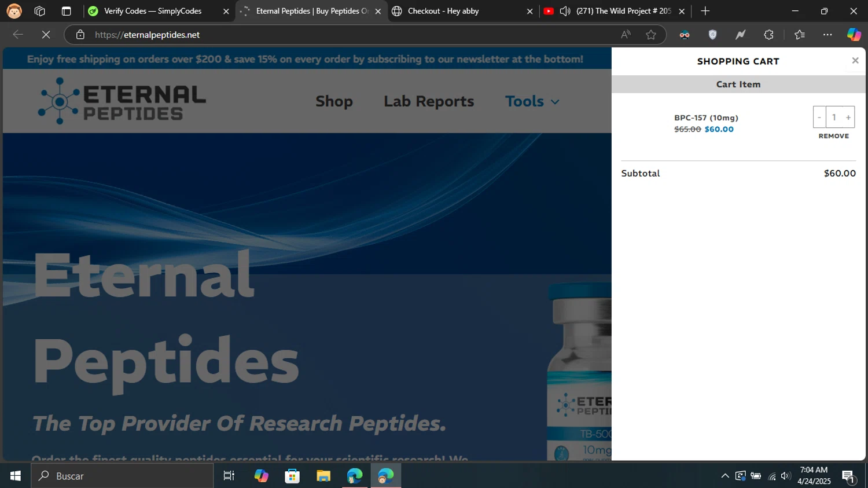Viewport: 868px width, 488px height.
Task: Show hidden system tray icons
Action: coord(724,476)
